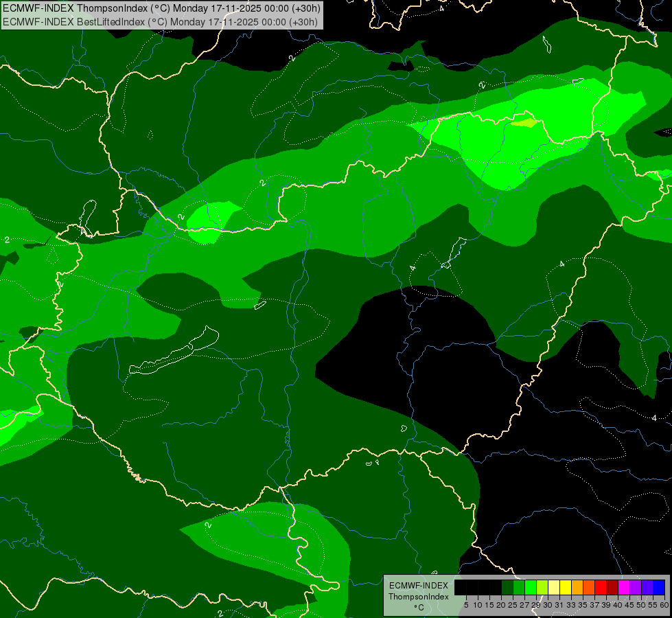Click the legend tick label 30
The height and width of the screenshot is (618, 672).
[548, 605]
